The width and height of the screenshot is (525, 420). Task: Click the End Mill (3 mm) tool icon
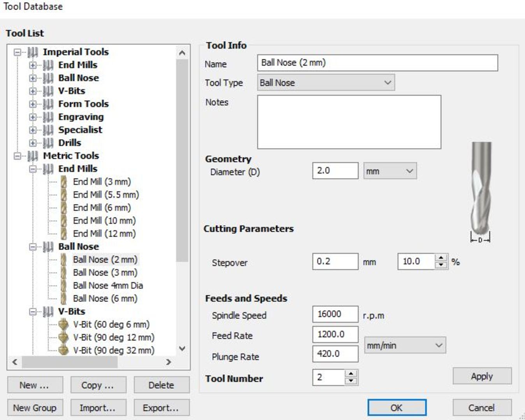63,182
